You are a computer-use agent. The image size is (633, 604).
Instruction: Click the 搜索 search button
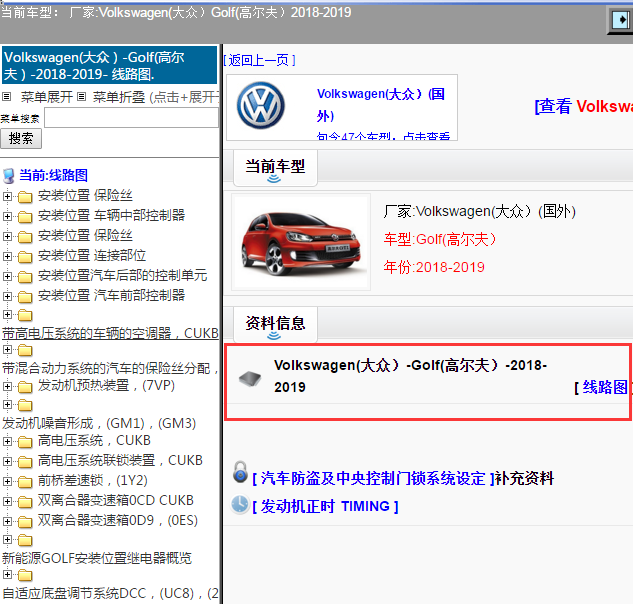point(21,138)
